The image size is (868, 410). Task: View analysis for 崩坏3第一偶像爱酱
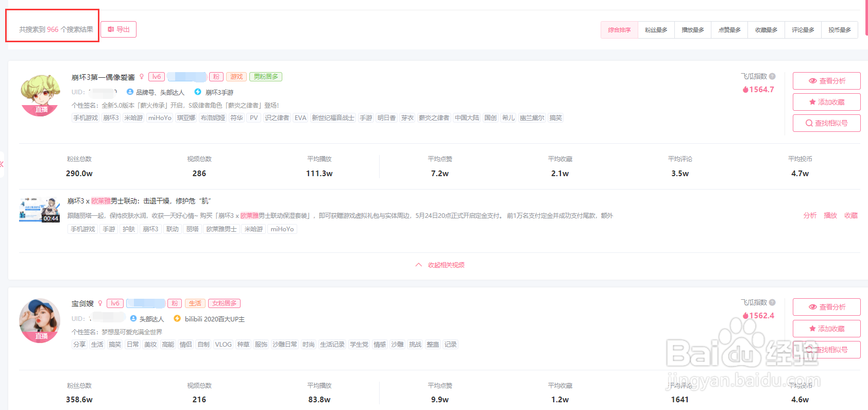pos(826,81)
